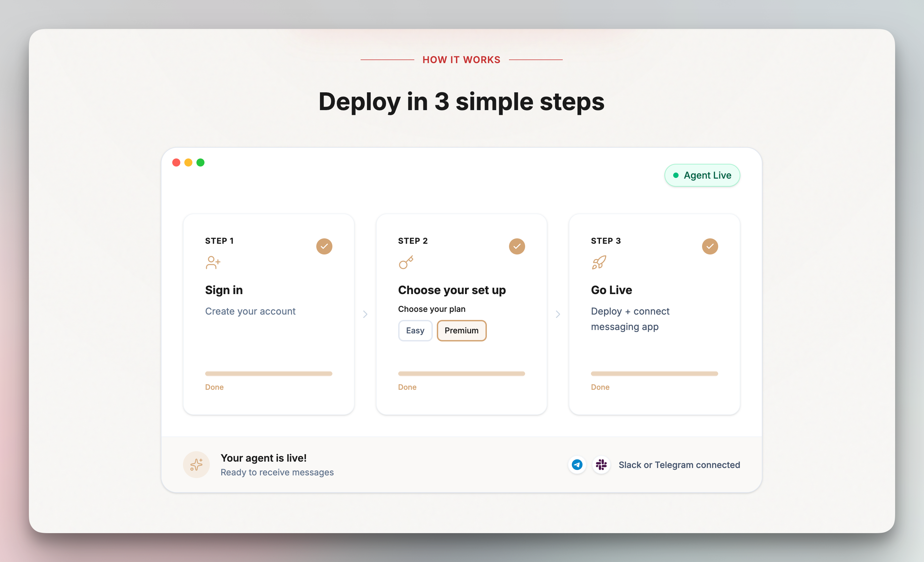This screenshot has width=924, height=562.
Task: Click the sparkle icon beside agent status
Action: (196, 465)
